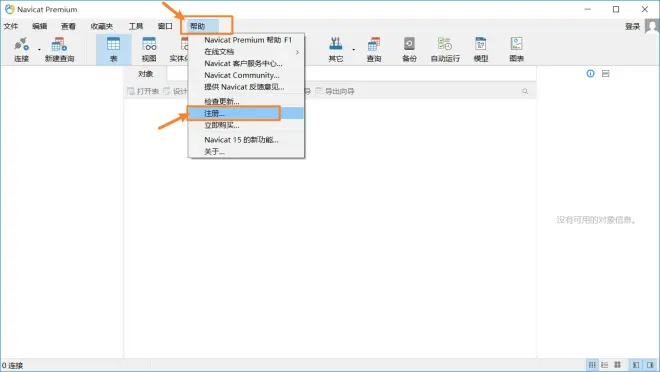This screenshot has height=372, width=660.
Task: Click the Backup (备份) toolbar icon
Action: [x=409, y=50]
